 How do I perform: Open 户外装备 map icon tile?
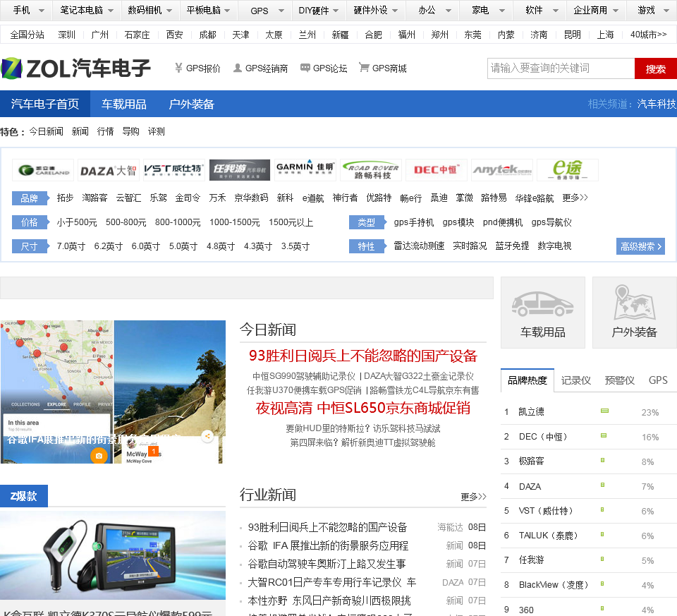pos(634,313)
